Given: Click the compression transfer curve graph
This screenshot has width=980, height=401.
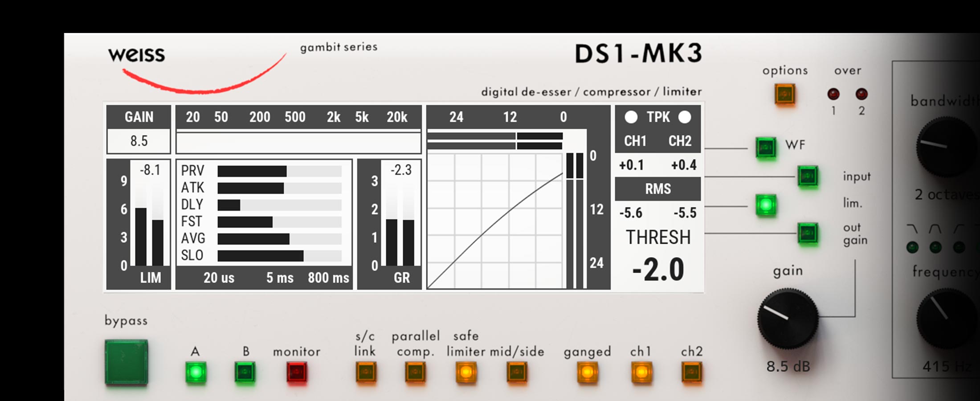Looking at the screenshot, I should point(495,221).
